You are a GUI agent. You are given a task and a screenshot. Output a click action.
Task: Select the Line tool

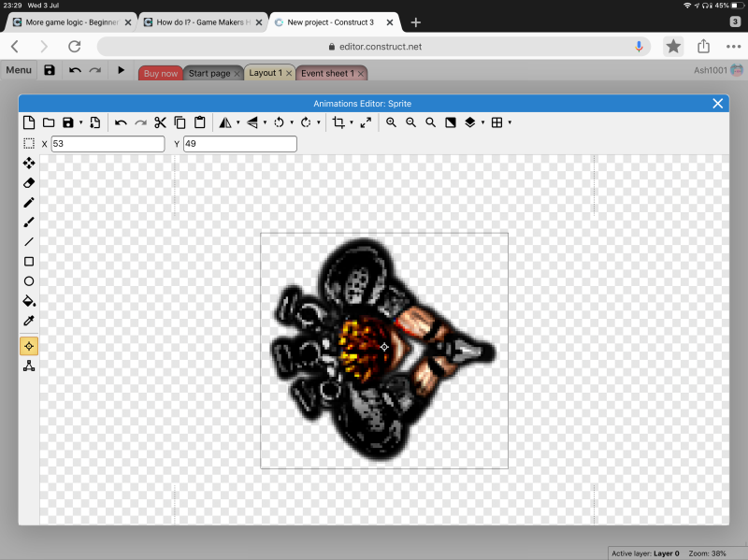(29, 242)
